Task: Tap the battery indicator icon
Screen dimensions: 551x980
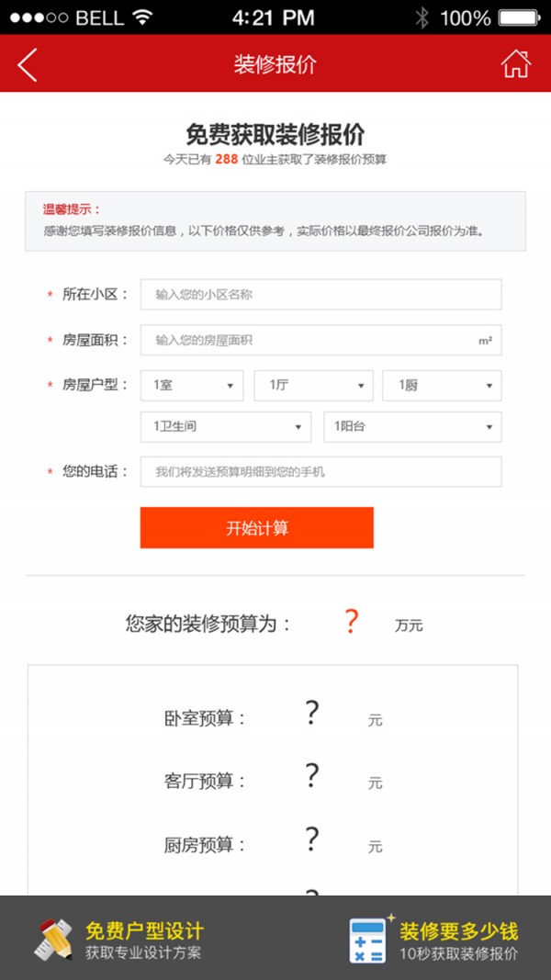Action: tap(519, 17)
